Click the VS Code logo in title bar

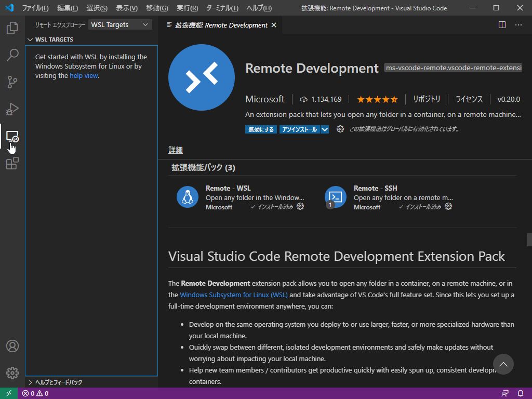tap(9, 8)
